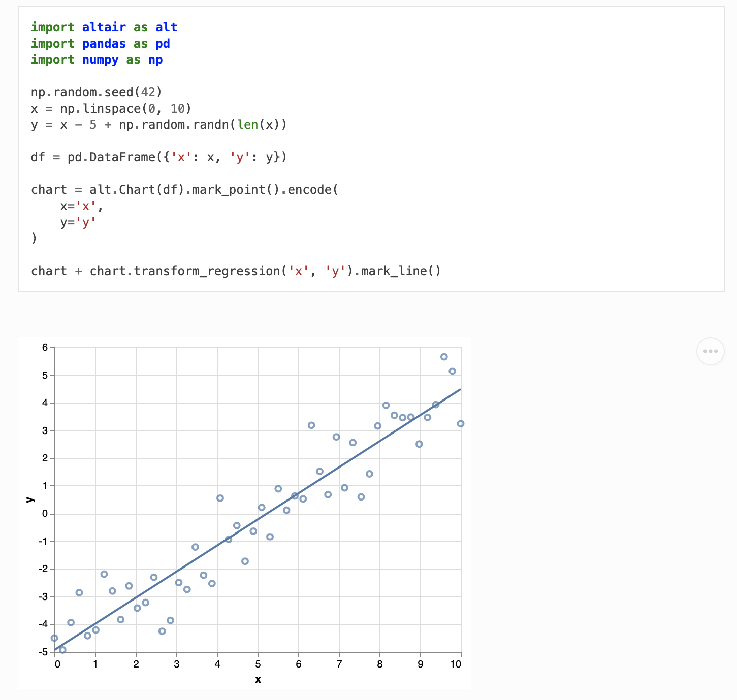This screenshot has width=737, height=700.
Task: Click the x-axis title label
Action: coord(258,679)
